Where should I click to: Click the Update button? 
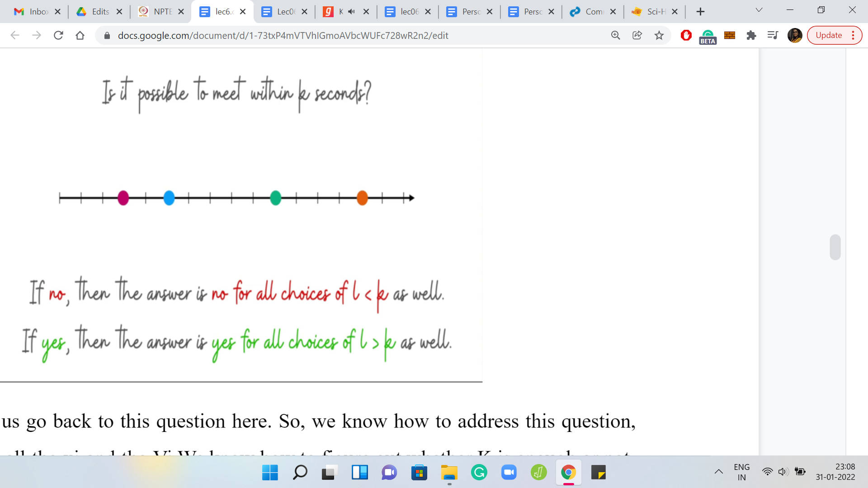pyautogui.click(x=829, y=35)
